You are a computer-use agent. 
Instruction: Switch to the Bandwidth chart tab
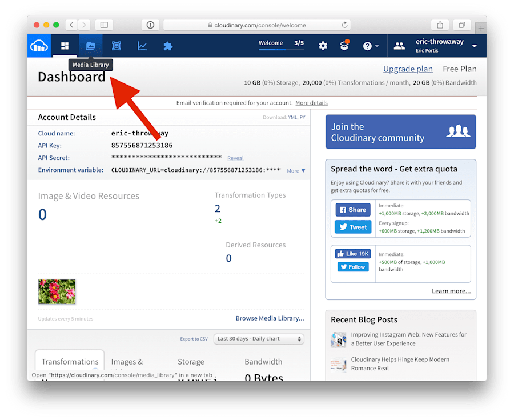(263, 362)
